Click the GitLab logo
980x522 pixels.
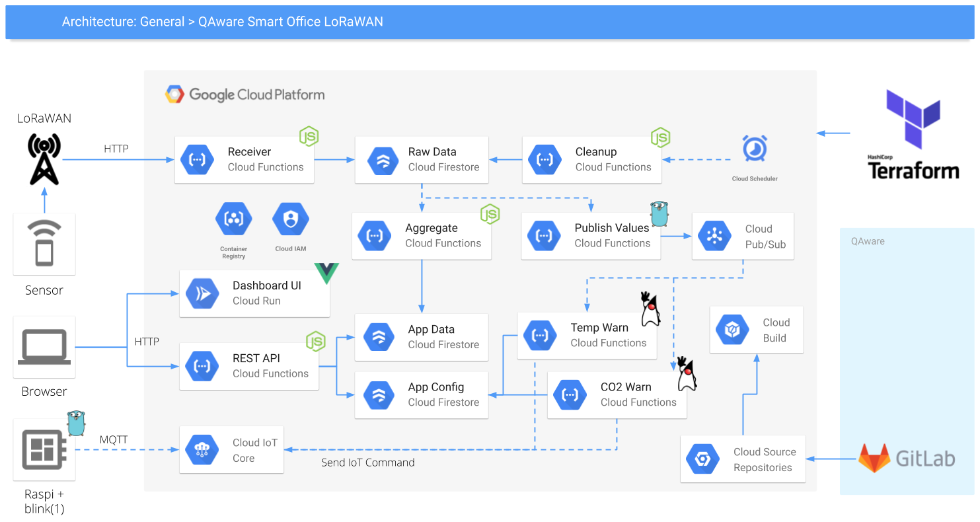click(905, 456)
